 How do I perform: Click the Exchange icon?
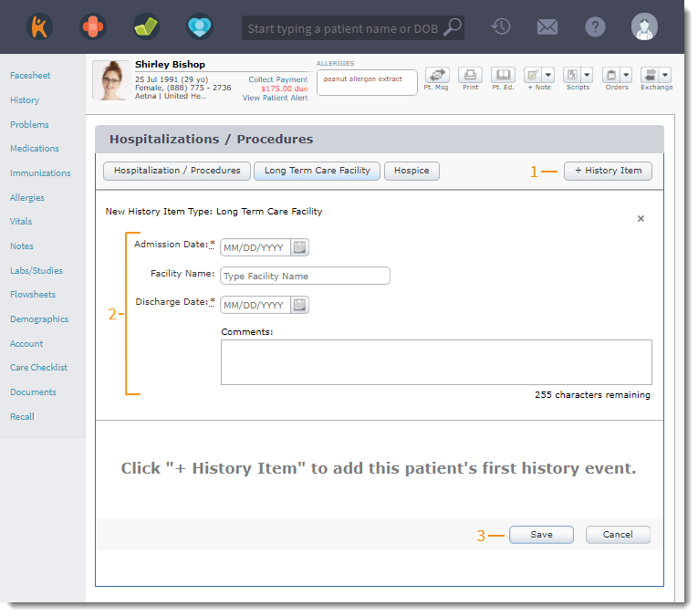click(x=650, y=75)
